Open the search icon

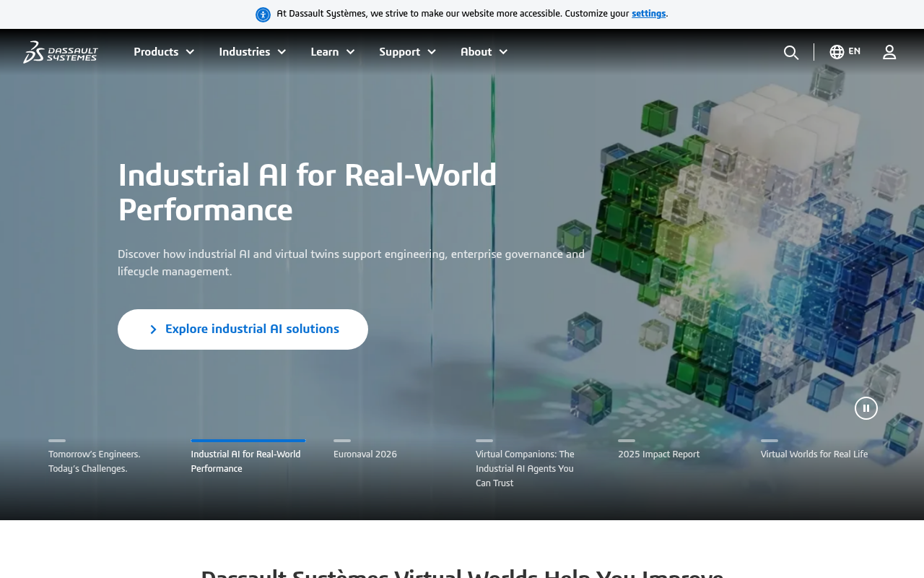point(791,52)
